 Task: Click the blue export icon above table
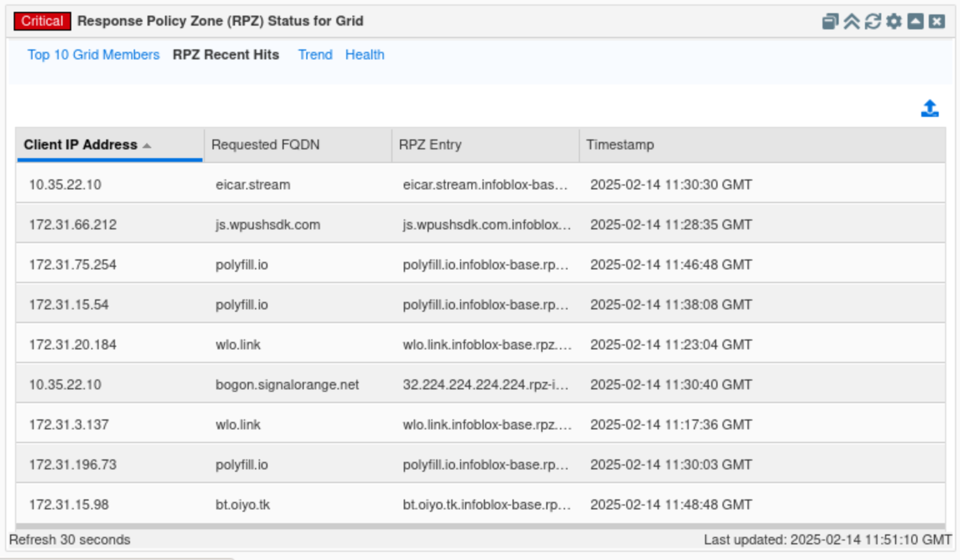pos(929,109)
